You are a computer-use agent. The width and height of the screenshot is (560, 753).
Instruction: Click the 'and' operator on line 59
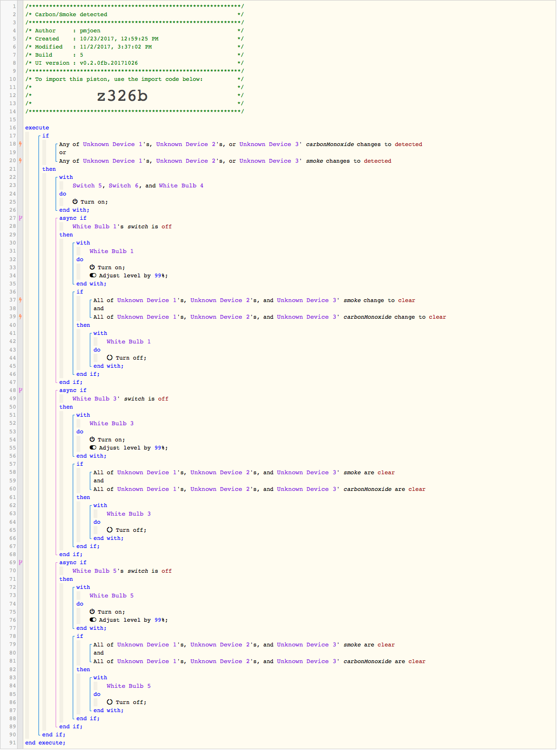98,480
